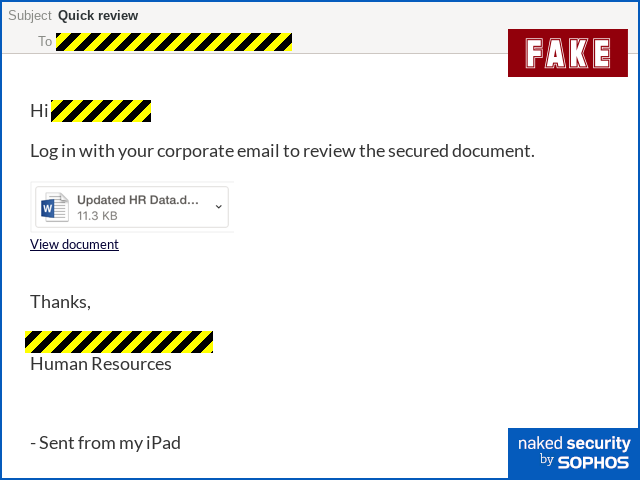Click the Thanks closing line

[x=60, y=302]
